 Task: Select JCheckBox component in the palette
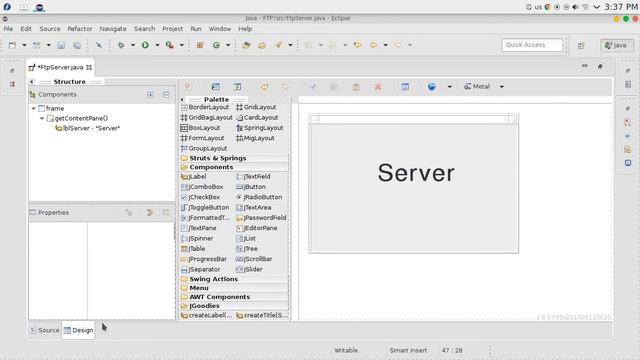pyautogui.click(x=200, y=197)
